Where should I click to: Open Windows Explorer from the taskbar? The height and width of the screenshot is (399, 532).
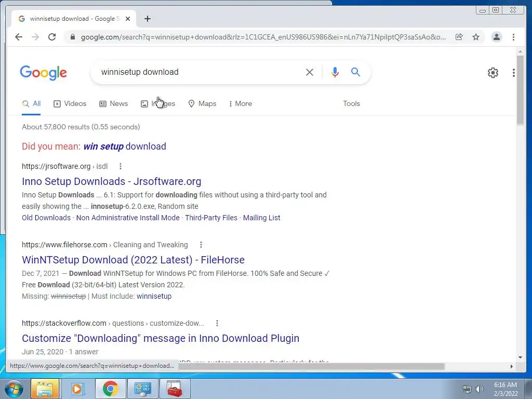[45, 389]
